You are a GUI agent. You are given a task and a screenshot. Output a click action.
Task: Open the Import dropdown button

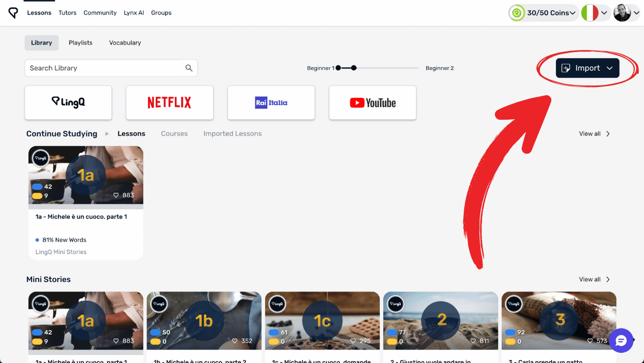pos(588,68)
